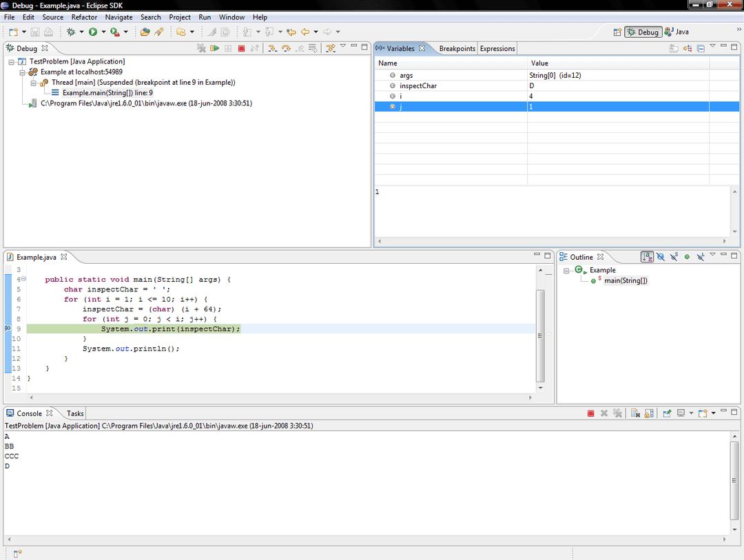This screenshot has height=560, width=744.
Task: Click the Step Over icon
Action: point(285,48)
